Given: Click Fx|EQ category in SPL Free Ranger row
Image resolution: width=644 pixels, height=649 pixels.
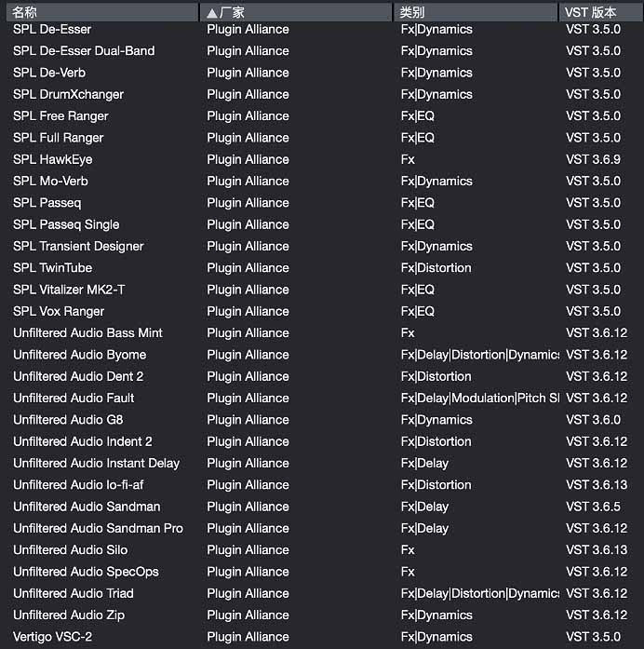Looking at the screenshot, I should pos(417,115).
